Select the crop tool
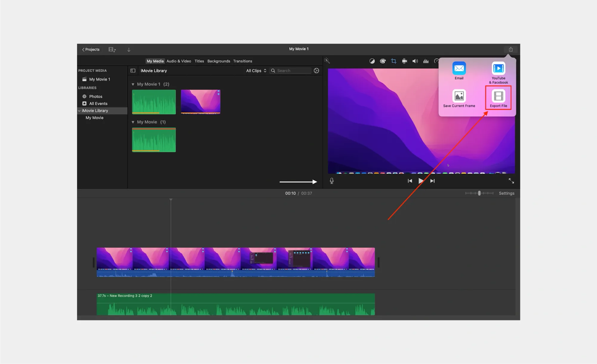 (x=394, y=61)
